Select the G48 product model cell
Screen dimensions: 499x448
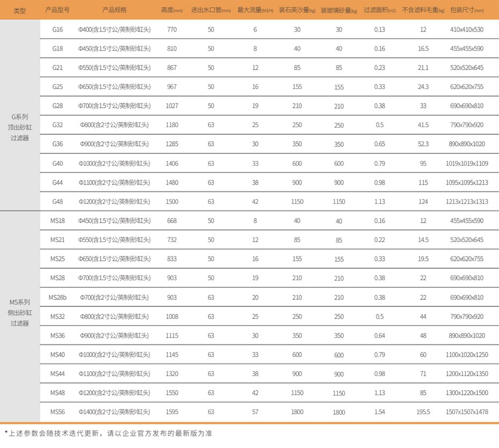point(57,202)
